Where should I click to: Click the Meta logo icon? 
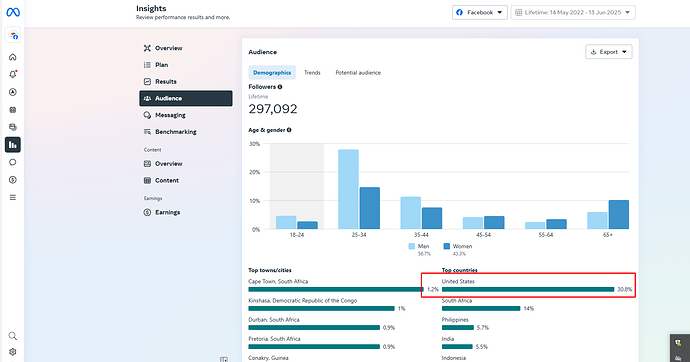[13, 12]
